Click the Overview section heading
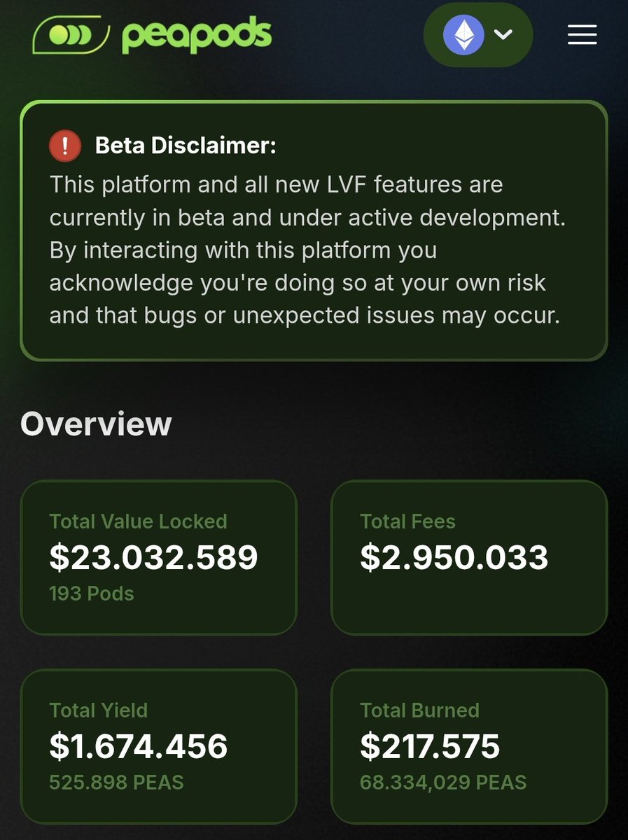 [96, 424]
